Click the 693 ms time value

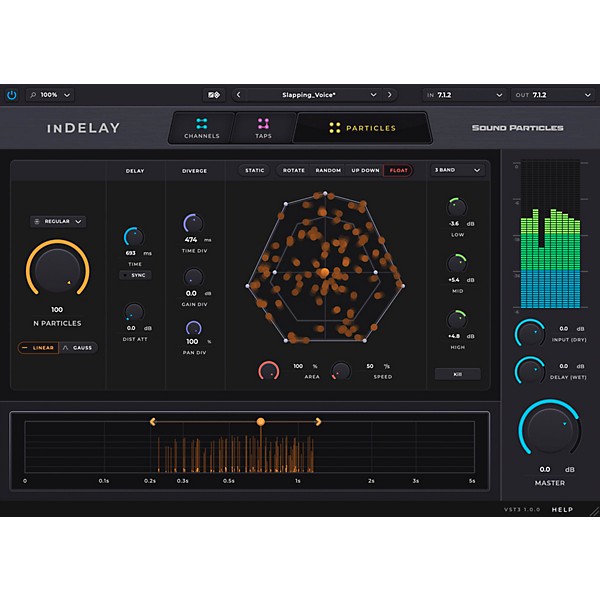click(x=130, y=253)
